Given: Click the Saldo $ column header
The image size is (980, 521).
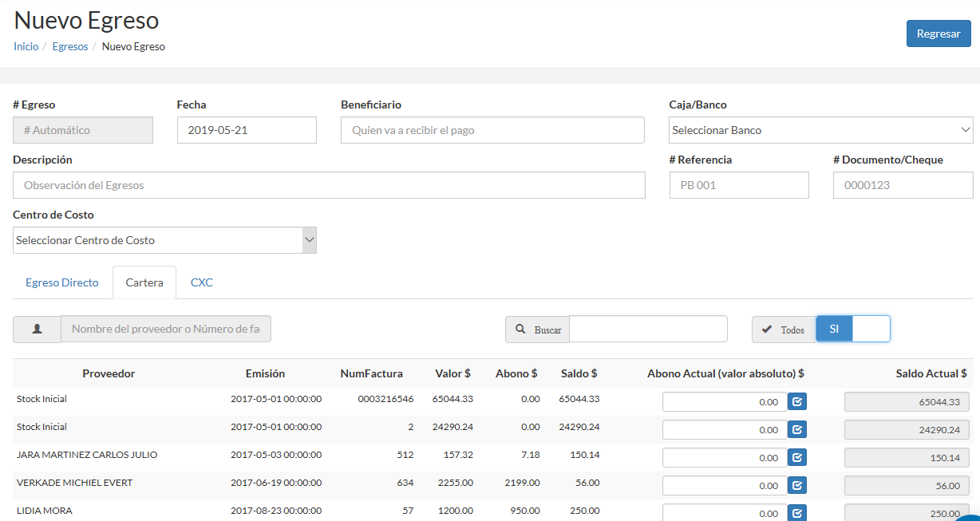Looking at the screenshot, I should tap(579, 373).
